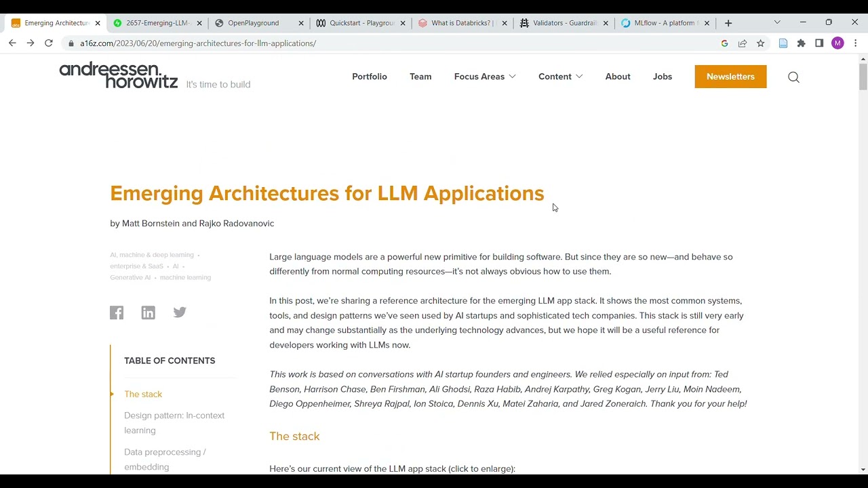
Task: Close the MLflow tab
Action: tap(707, 23)
